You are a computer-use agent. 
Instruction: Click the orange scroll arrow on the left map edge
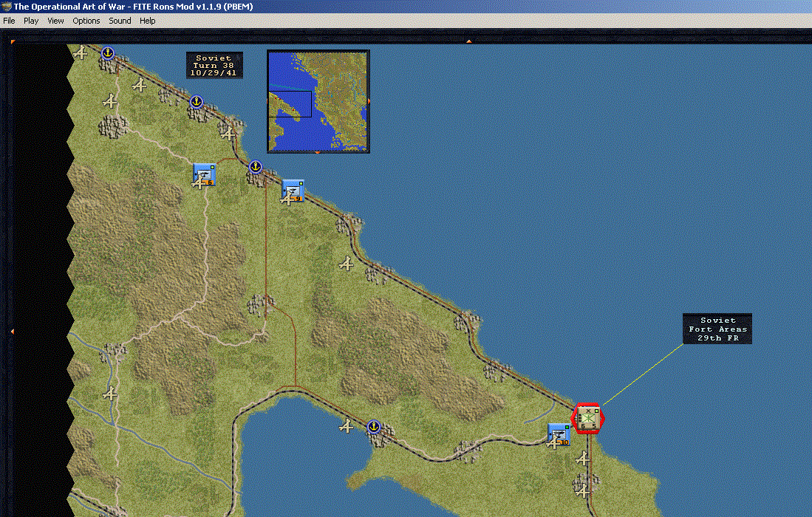pyautogui.click(x=12, y=331)
